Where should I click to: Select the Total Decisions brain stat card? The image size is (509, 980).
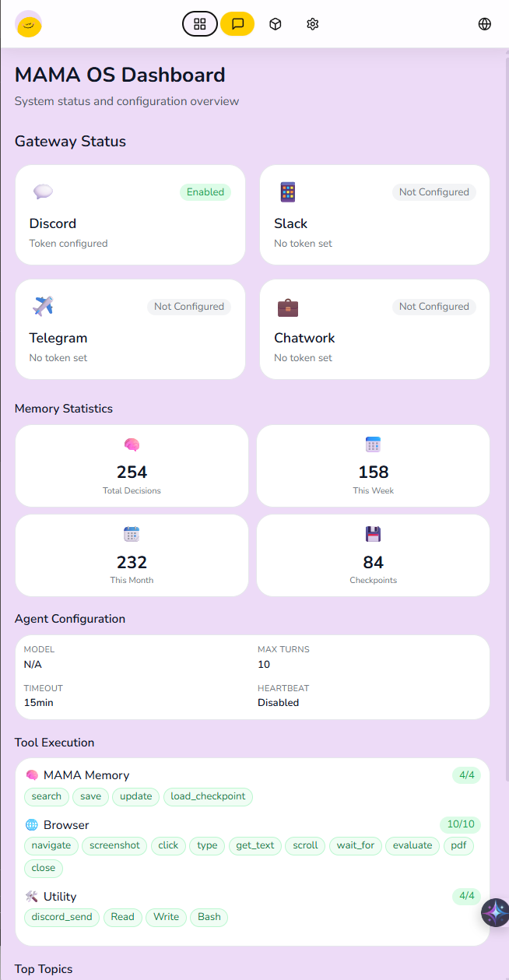132,465
